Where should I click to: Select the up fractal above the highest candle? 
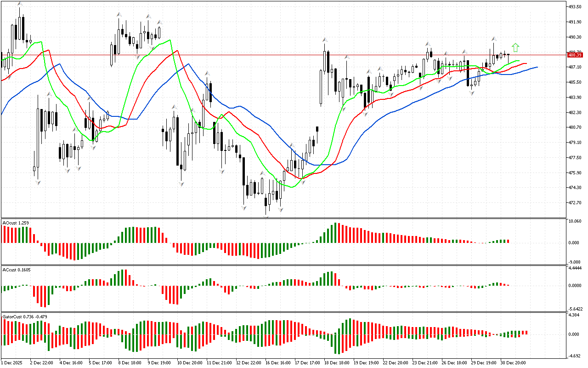pos(20,4)
